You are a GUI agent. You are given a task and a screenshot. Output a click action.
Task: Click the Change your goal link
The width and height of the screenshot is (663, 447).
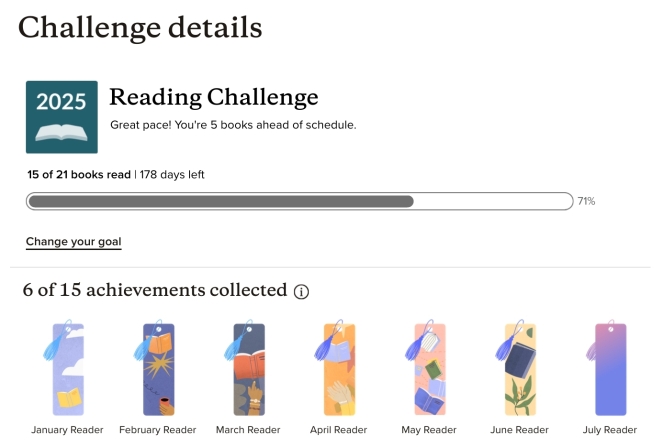73,242
